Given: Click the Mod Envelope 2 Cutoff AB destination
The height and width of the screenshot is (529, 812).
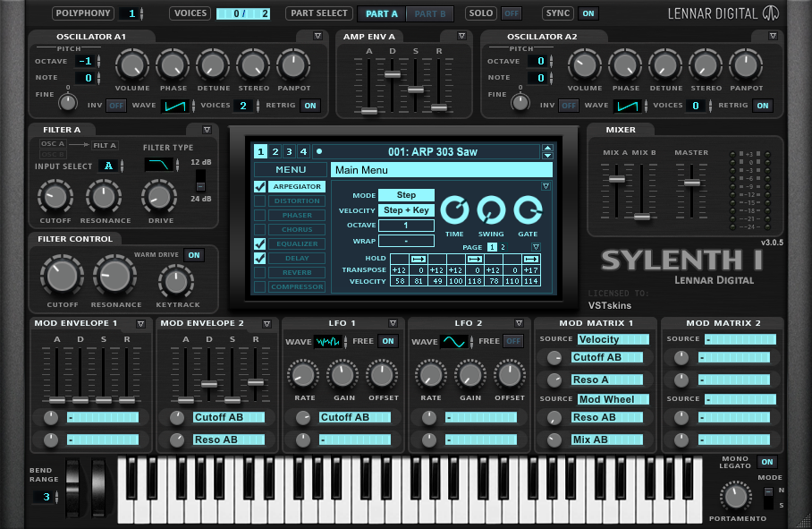Looking at the screenshot, I should tap(229, 418).
